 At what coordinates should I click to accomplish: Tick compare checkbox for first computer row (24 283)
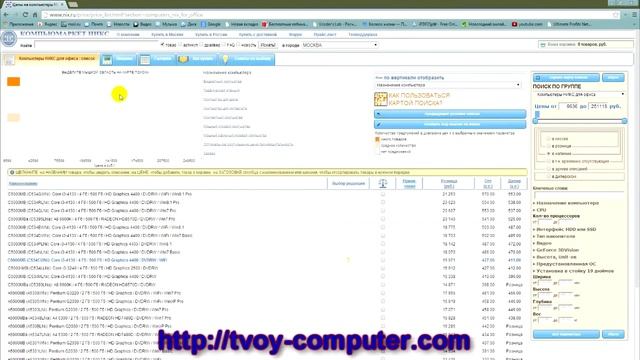tap(382, 194)
